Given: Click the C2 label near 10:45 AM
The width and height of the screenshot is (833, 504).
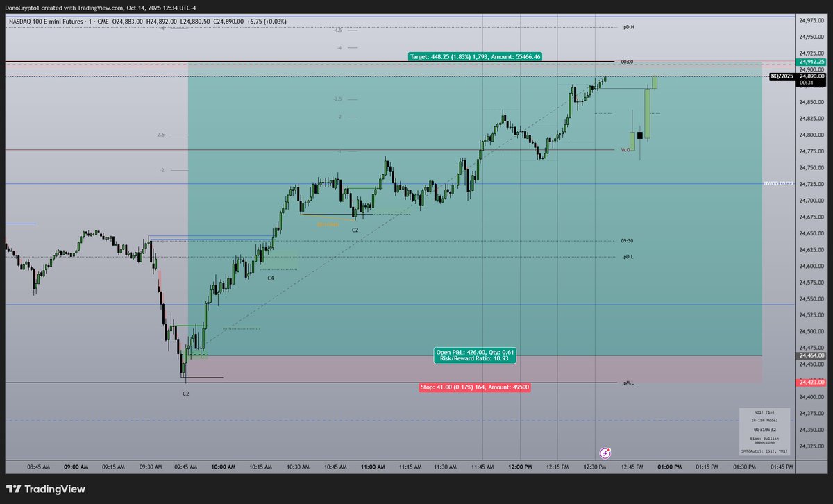Looking at the screenshot, I should pos(355,229).
